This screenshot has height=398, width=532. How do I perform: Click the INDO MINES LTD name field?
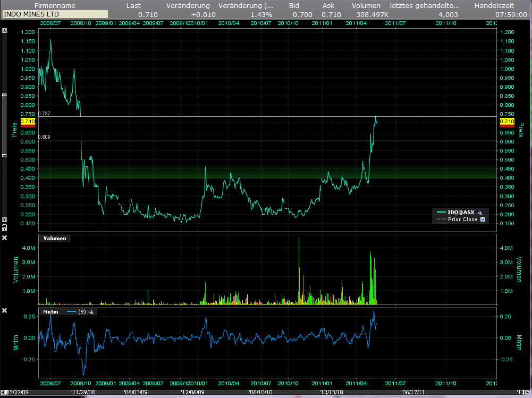click(55, 14)
